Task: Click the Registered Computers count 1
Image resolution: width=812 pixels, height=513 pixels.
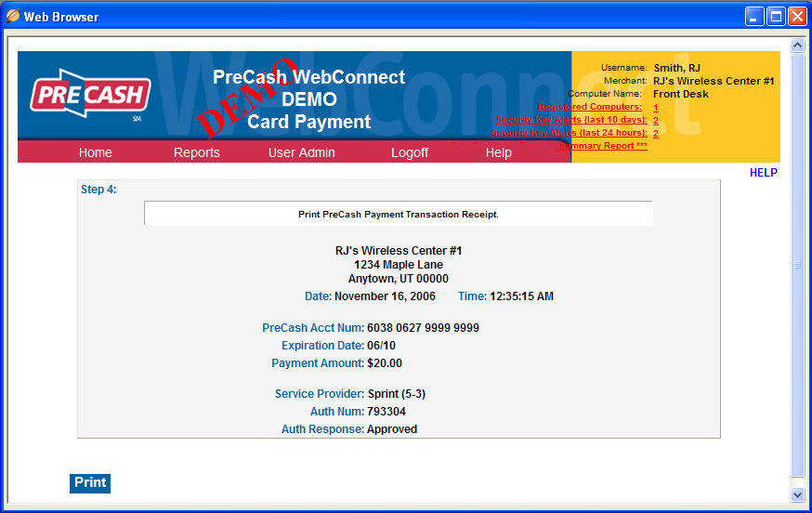Action: pyautogui.click(x=656, y=108)
